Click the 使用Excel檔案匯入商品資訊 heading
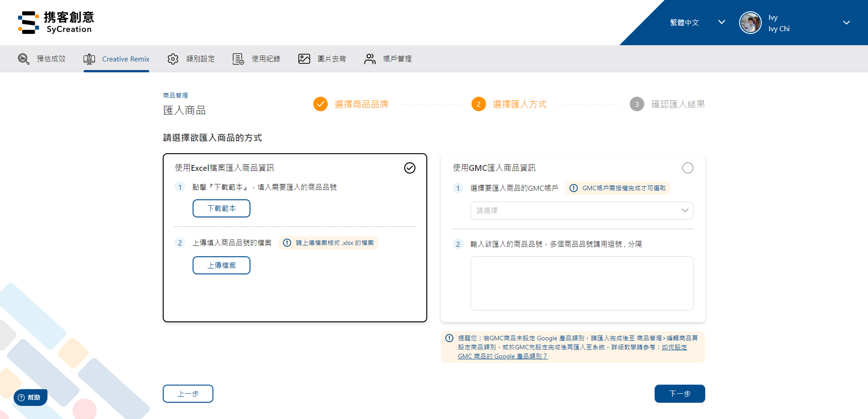868x419 pixels. coord(224,168)
